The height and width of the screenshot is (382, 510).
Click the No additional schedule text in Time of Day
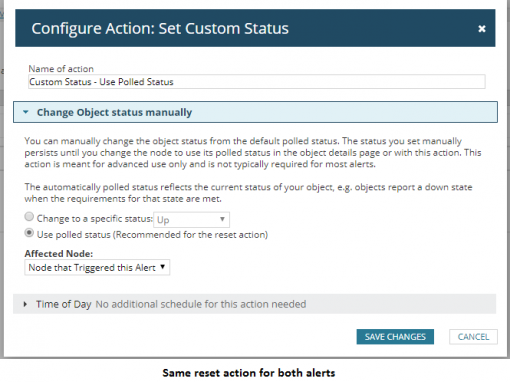[x=201, y=304]
